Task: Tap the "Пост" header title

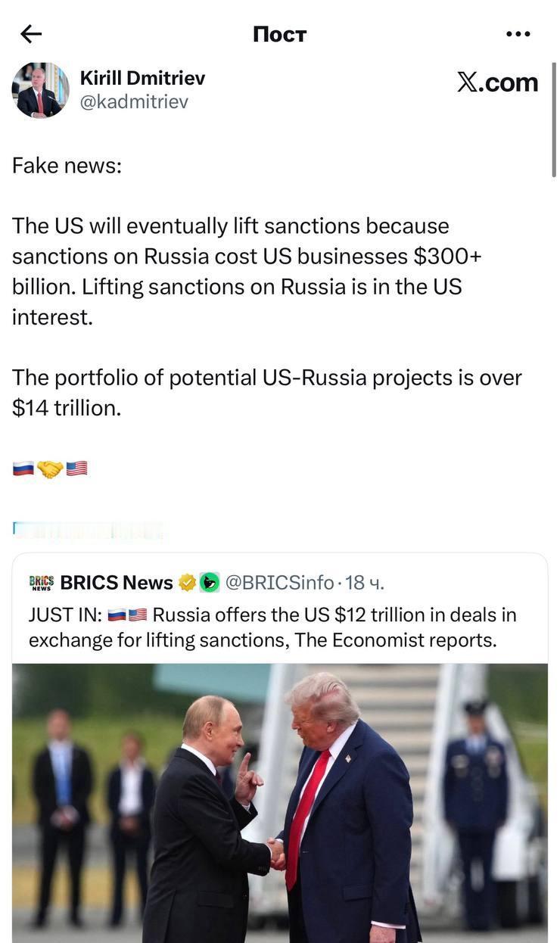Action: [x=279, y=34]
